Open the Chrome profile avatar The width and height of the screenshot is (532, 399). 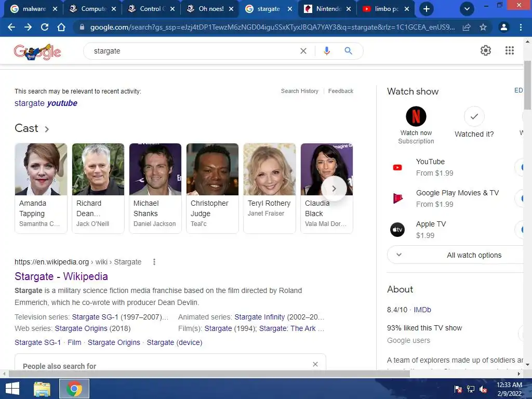tap(504, 27)
